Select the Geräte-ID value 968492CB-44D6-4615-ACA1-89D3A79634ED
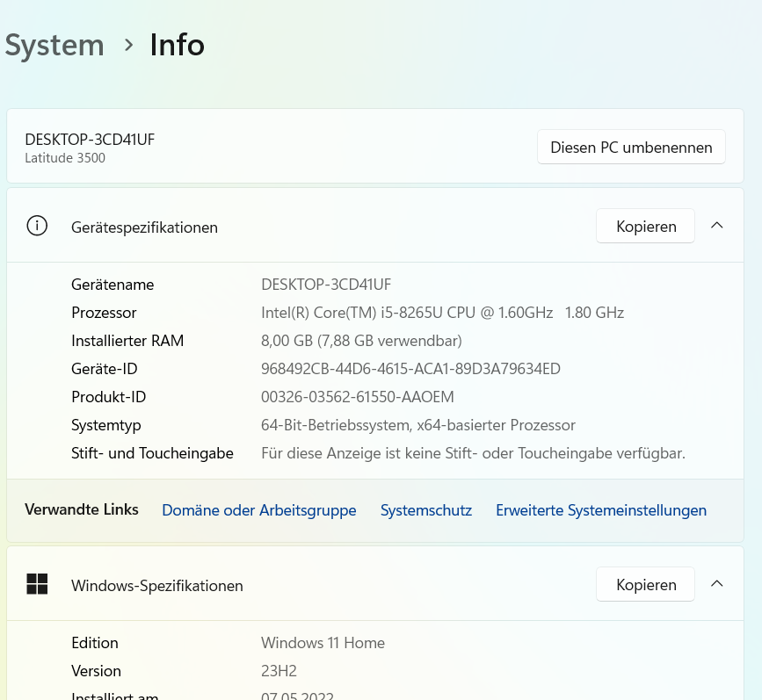Image resolution: width=762 pixels, height=700 pixels. 410,369
